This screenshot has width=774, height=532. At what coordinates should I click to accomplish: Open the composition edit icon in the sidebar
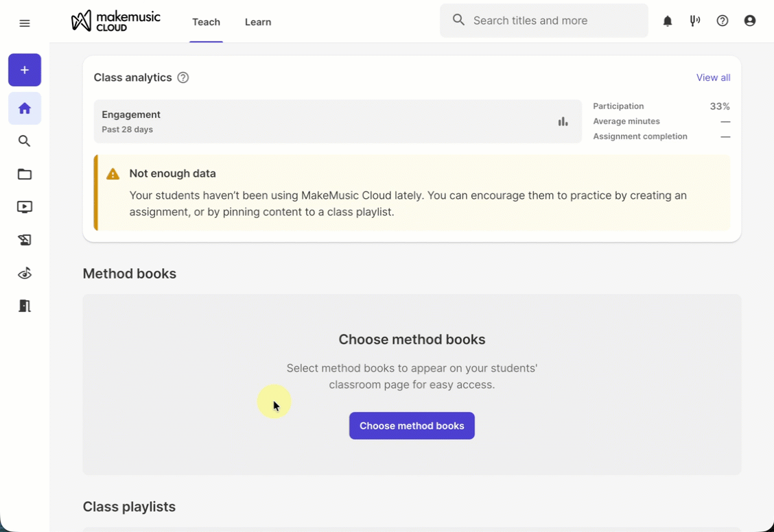[x=25, y=240]
